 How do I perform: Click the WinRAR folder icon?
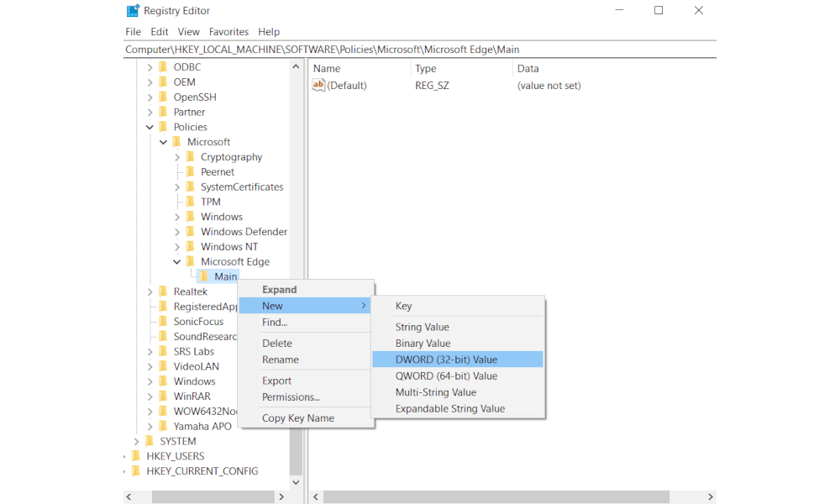(x=164, y=396)
